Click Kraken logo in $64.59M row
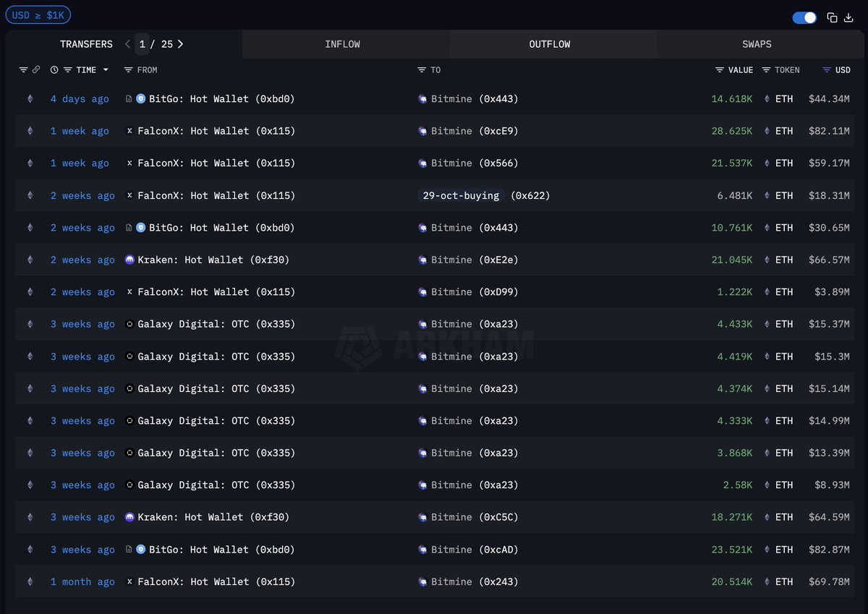The height and width of the screenshot is (614, 868). pos(129,517)
